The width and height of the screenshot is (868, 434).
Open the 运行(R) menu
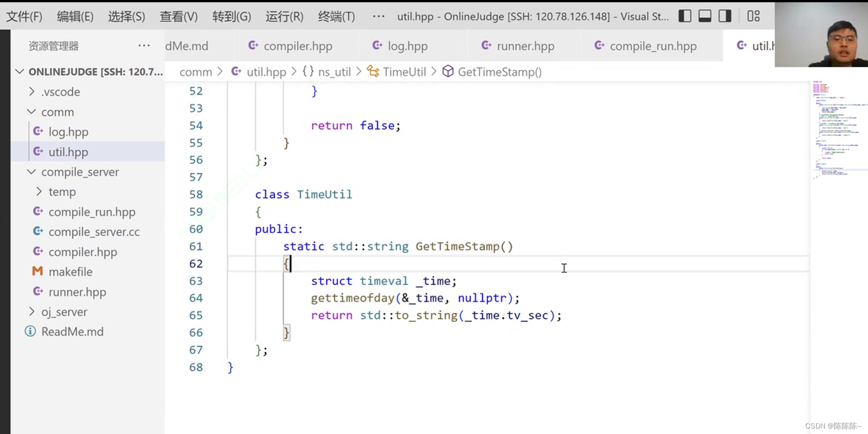point(284,17)
